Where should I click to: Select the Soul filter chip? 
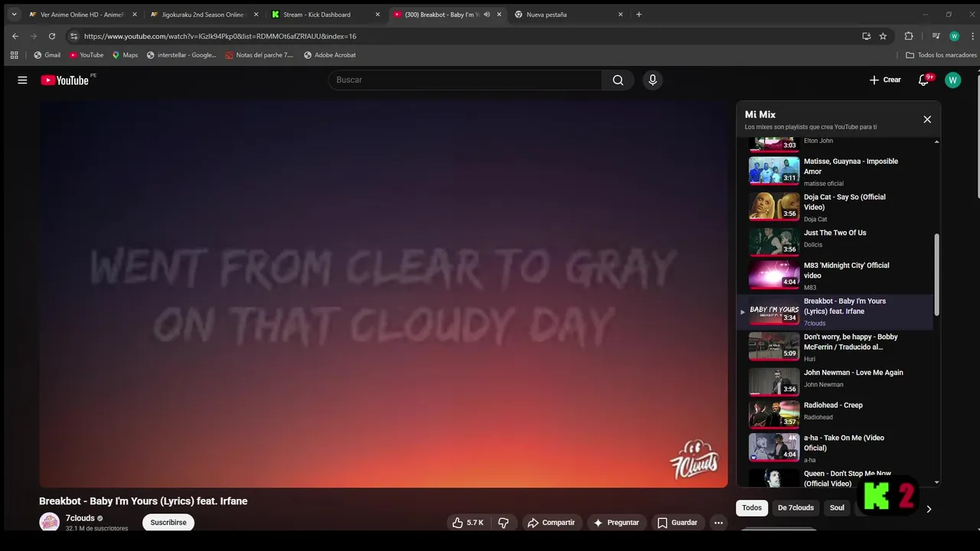[837, 508]
